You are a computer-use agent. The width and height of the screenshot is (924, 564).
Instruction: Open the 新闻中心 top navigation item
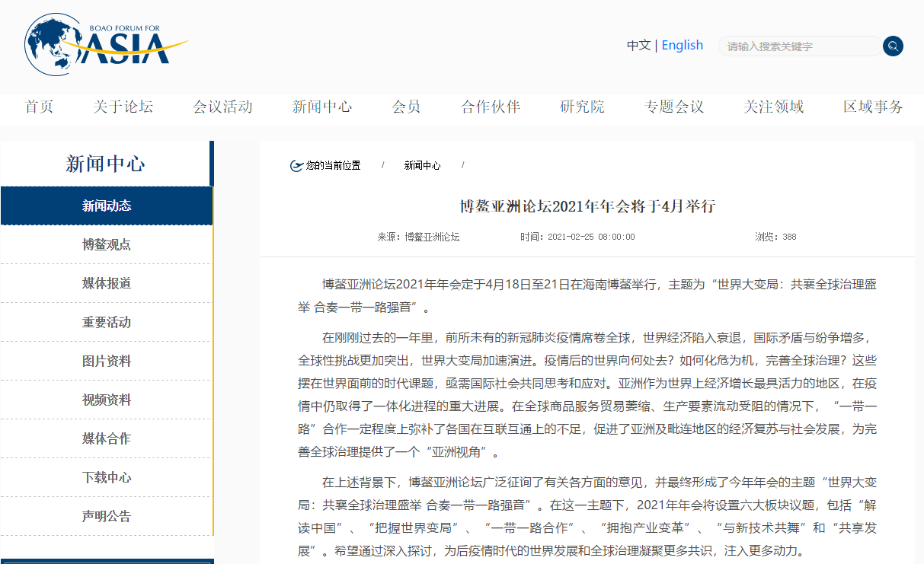(x=322, y=107)
